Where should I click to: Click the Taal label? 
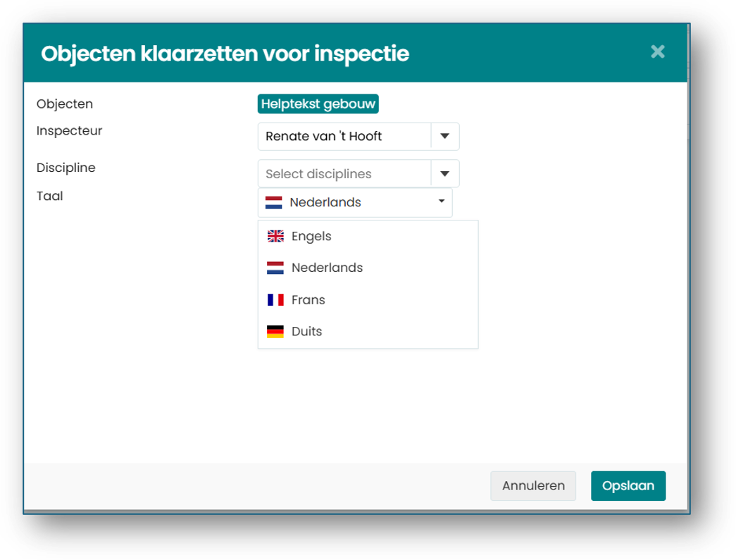pyautogui.click(x=50, y=196)
